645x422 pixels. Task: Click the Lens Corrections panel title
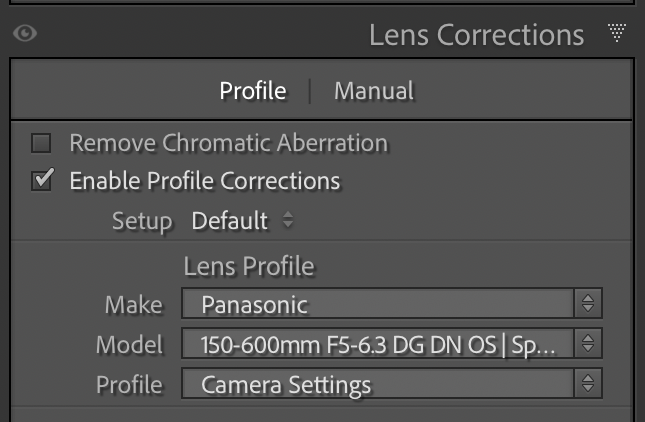[x=476, y=35]
